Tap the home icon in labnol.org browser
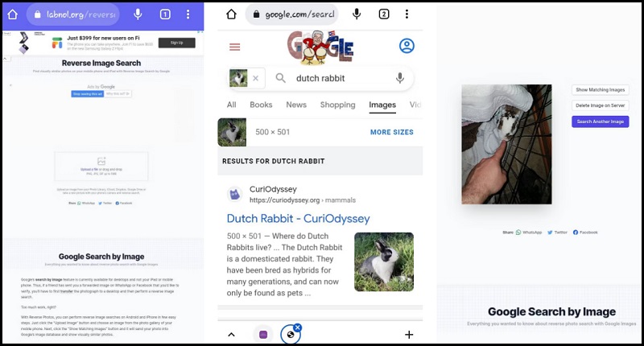Viewport: 644px width, 346px height. pos(12,14)
